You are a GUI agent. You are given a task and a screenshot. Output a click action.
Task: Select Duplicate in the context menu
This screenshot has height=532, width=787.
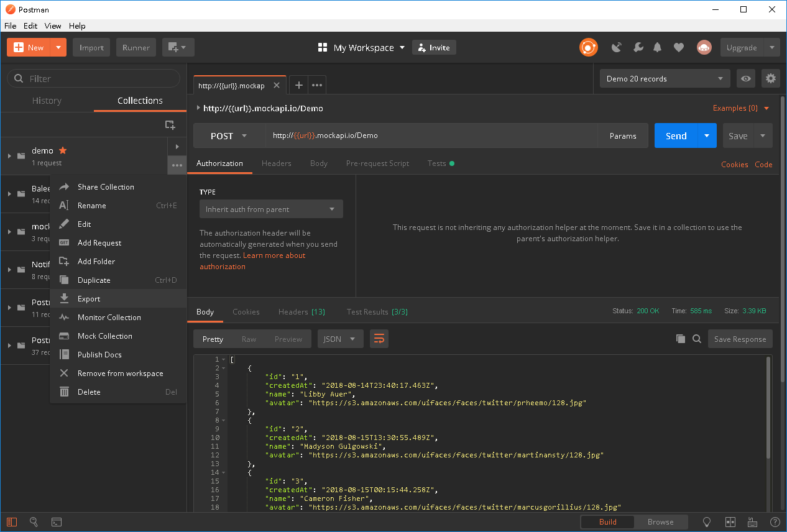118,280
